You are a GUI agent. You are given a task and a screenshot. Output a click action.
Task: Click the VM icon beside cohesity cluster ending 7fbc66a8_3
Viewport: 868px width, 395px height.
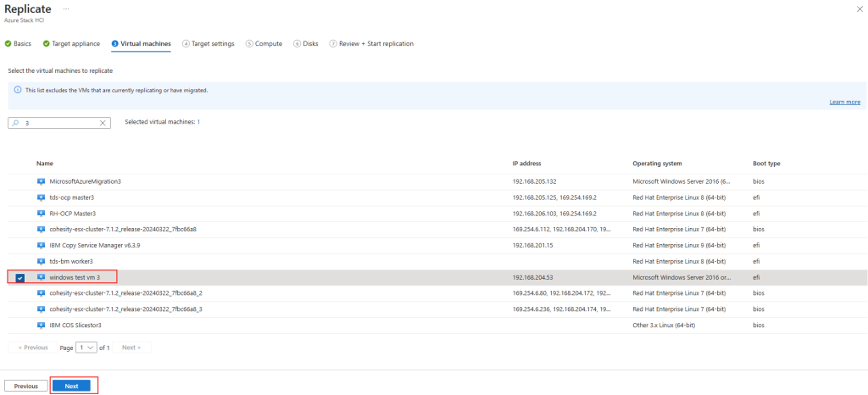(x=41, y=309)
